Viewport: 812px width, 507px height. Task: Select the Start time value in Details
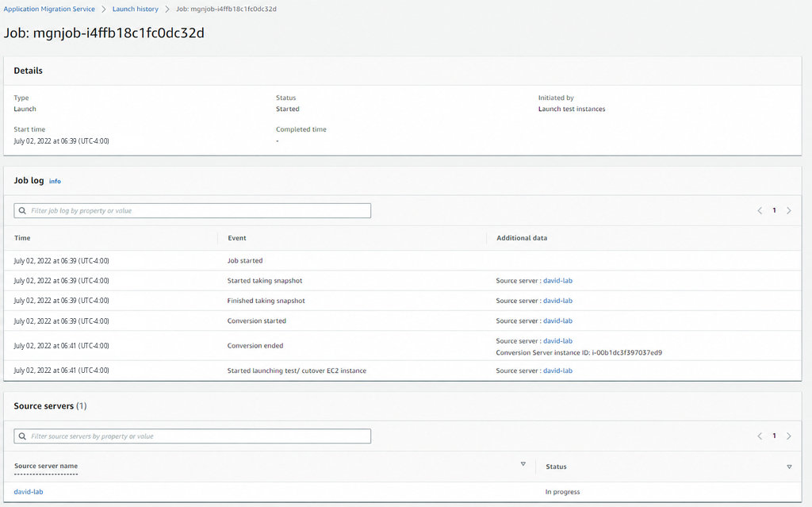click(62, 141)
